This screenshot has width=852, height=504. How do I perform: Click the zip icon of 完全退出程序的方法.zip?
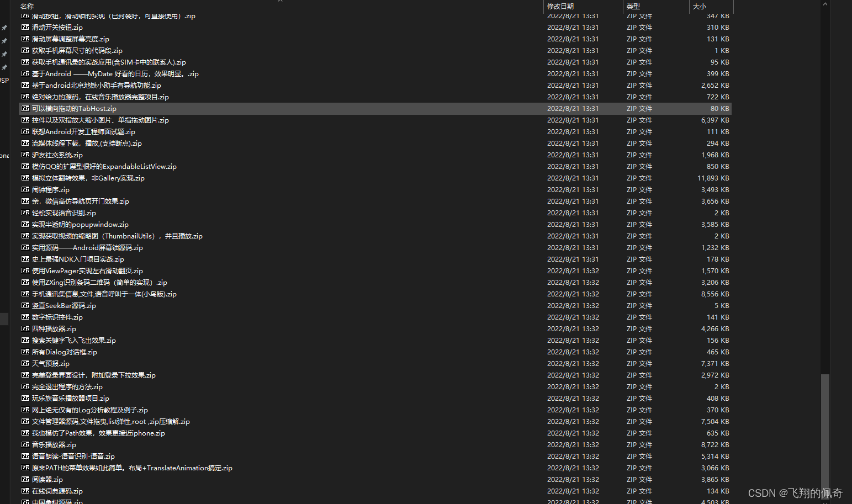(25, 386)
